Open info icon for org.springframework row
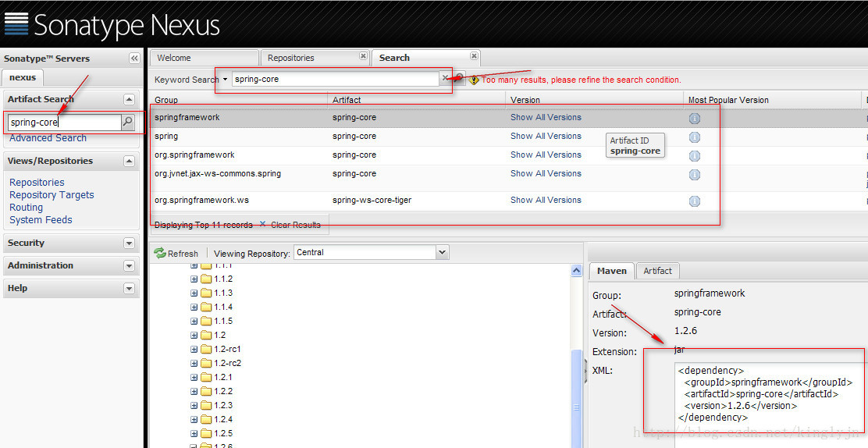 point(695,155)
